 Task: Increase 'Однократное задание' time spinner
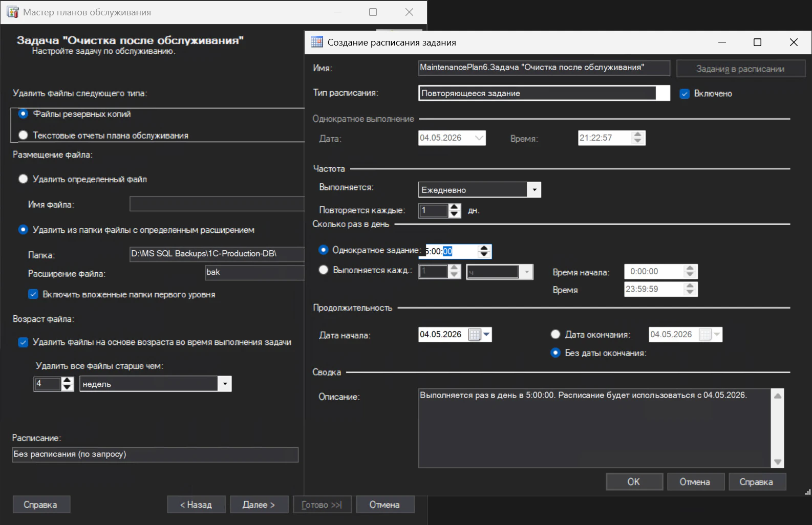[x=484, y=248]
